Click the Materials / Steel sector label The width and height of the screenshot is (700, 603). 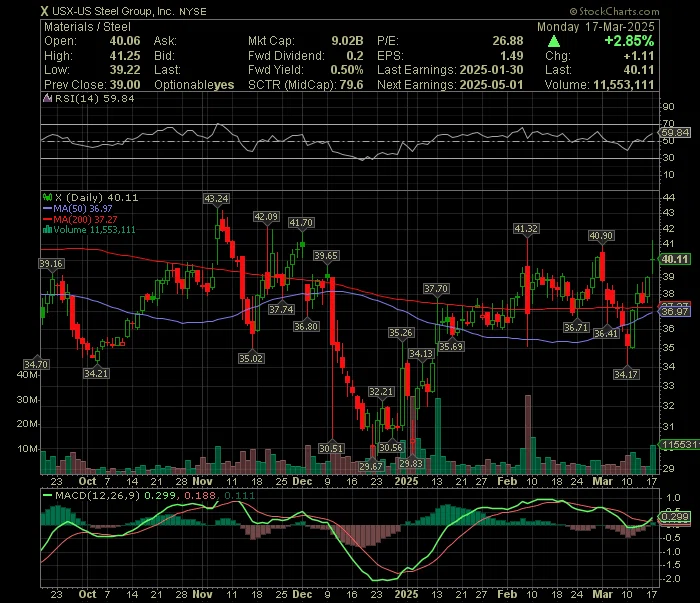point(88,27)
